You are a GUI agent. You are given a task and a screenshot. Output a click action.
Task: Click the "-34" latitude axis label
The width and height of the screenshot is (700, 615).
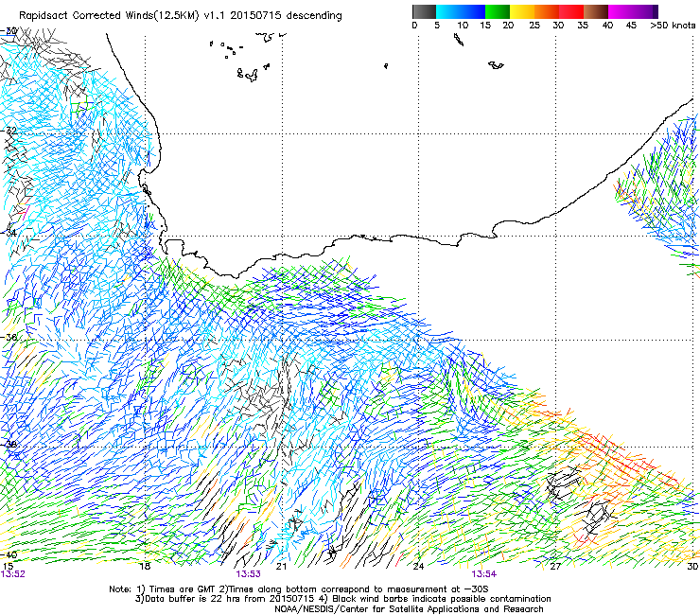(9, 233)
